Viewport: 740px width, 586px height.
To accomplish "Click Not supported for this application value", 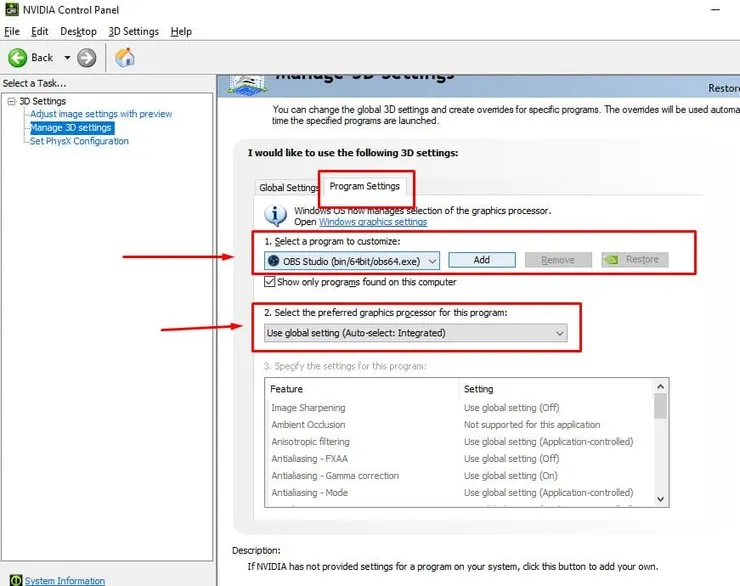I will [532, 425].
